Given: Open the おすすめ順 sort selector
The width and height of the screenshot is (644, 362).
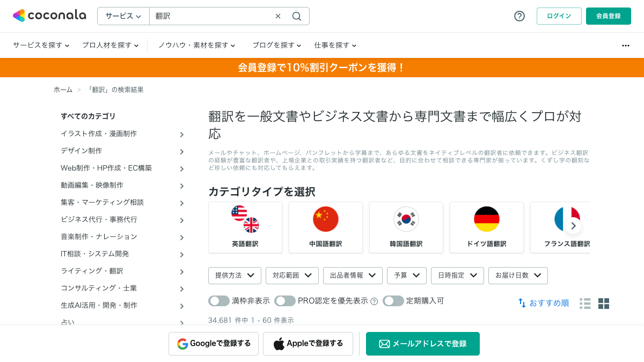Looking at the screenshot, I should click(x=544, y=303).
